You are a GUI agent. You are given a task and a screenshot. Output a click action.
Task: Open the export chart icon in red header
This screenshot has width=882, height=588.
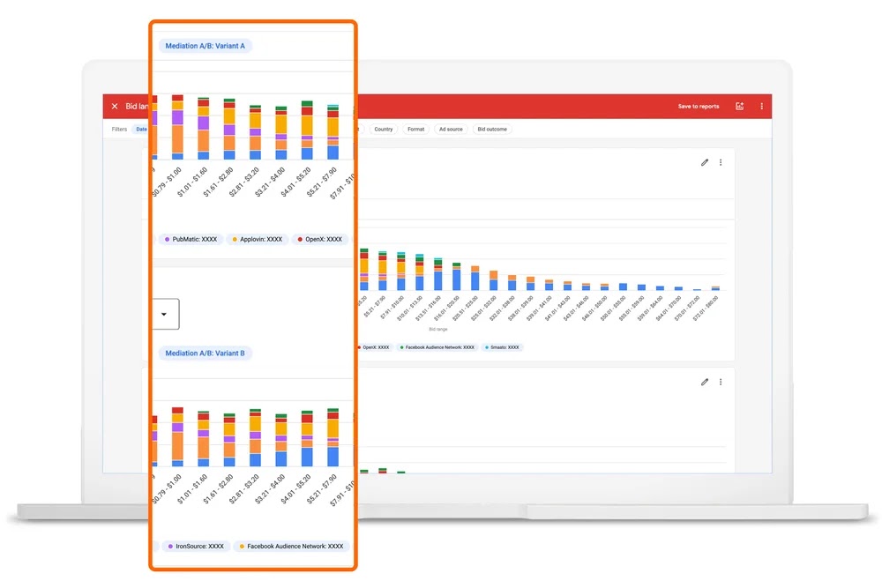pyautogui.click(x=740, y=107)
